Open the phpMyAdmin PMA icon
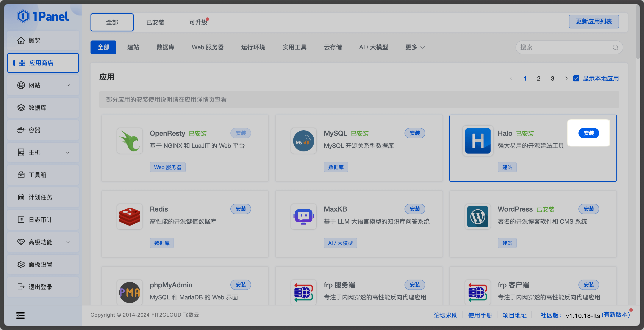The width and height of the screenshot is (644, 330). pyautogui.click(x=130, y=292)
